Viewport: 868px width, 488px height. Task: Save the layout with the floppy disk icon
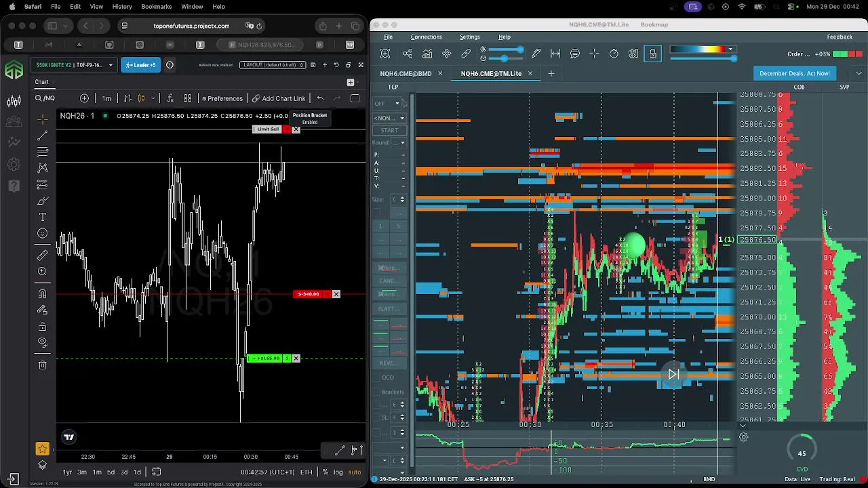tap(313, 65)
